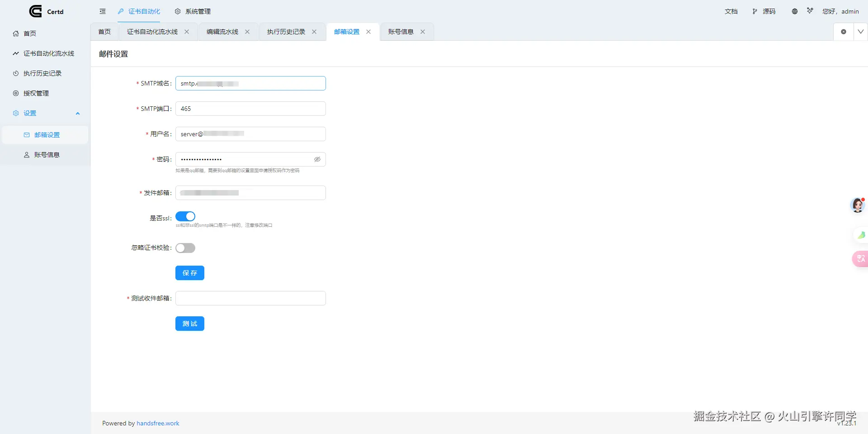Screen dimensions: 868x434
Task: Select 邮箱设置 in the sidebar
Action: [45, 135]
